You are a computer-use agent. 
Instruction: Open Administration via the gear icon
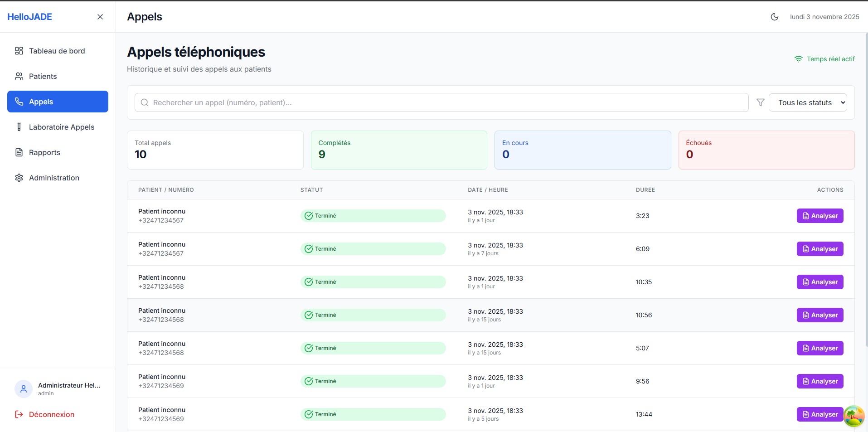pyautogui.click(x=19, y=178)
